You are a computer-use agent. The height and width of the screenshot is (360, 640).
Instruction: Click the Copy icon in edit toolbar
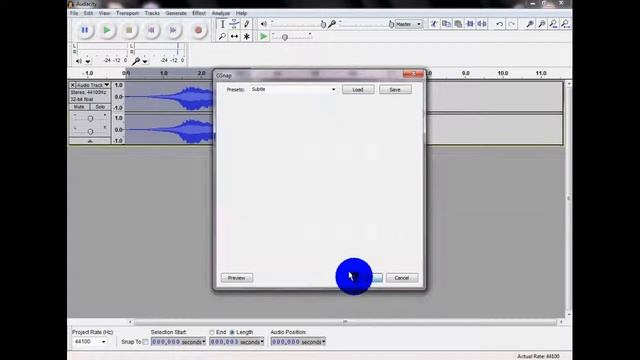click(x=446, y=24)
